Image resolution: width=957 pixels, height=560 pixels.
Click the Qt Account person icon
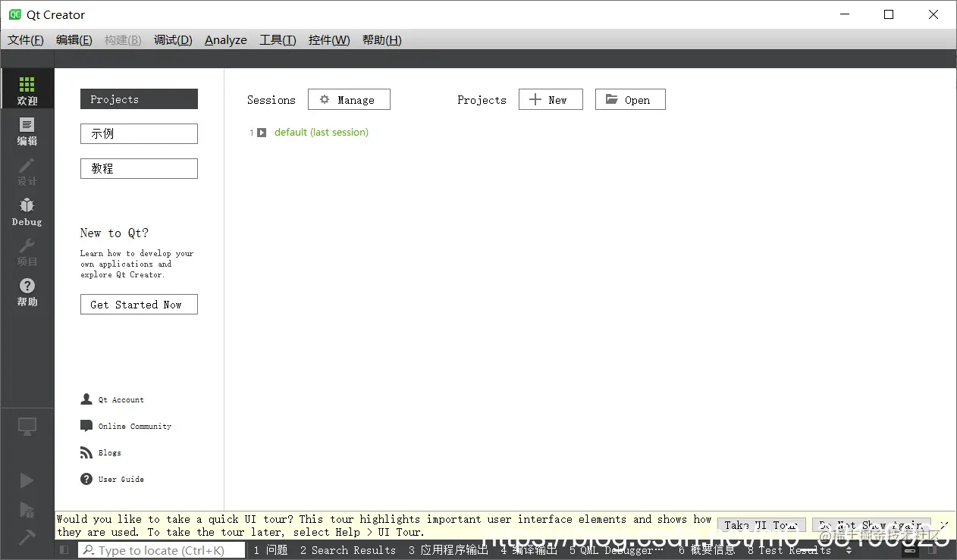point(86,399)
